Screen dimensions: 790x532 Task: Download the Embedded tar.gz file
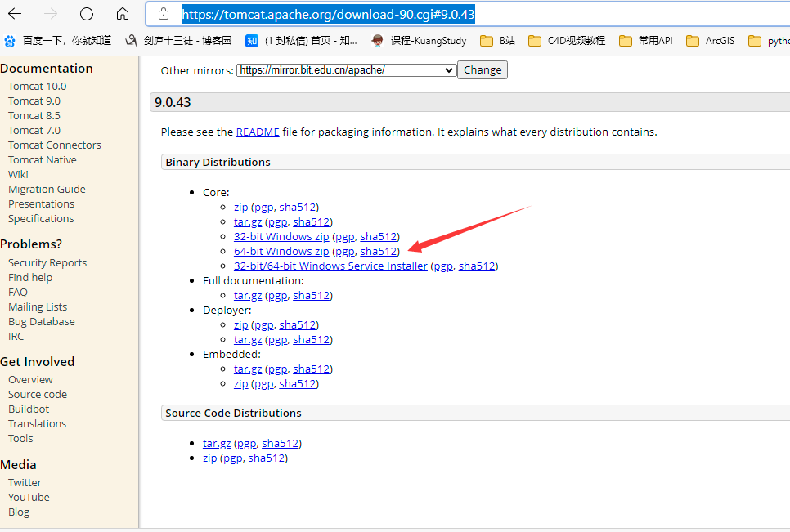tap(248, 369)
